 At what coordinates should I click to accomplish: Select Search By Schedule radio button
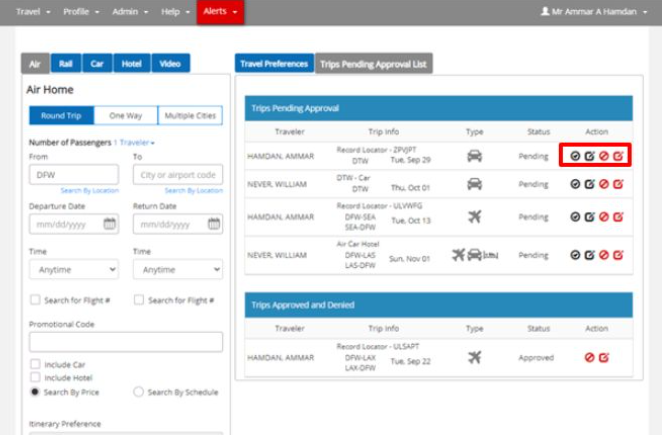click(x=138, y=392)
